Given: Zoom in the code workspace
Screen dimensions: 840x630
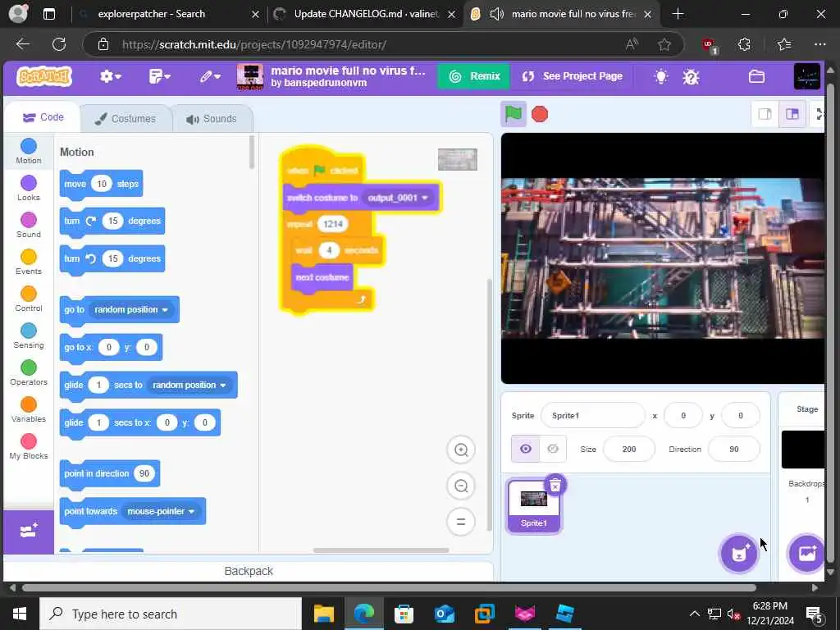Looking at the screenshot, I should click(x=461, y=450).
